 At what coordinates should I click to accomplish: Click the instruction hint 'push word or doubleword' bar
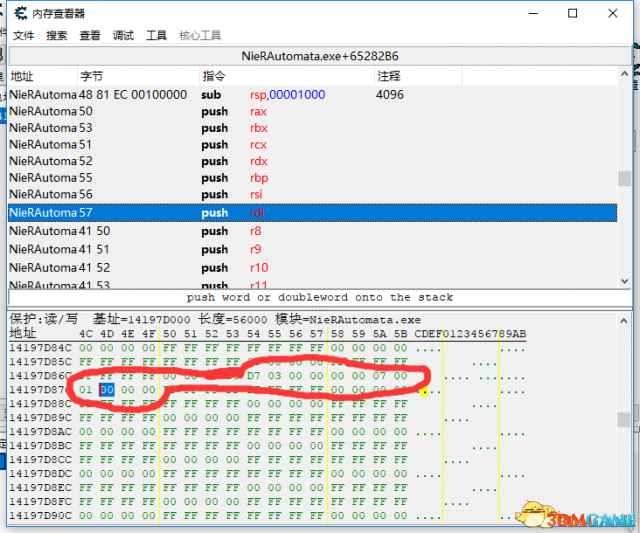[x=320, y=298]
